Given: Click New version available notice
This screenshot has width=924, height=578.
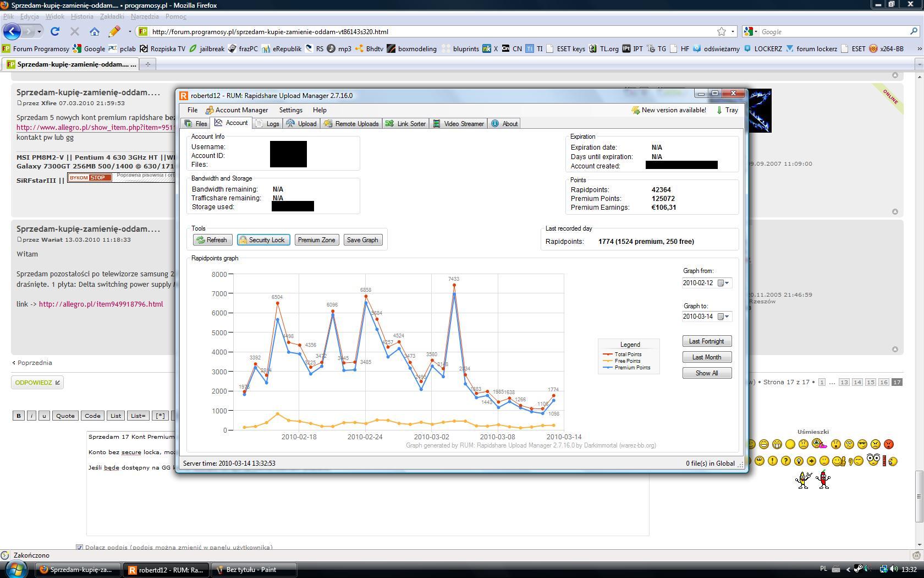Looking at the screenshot, I should point(669,110).
